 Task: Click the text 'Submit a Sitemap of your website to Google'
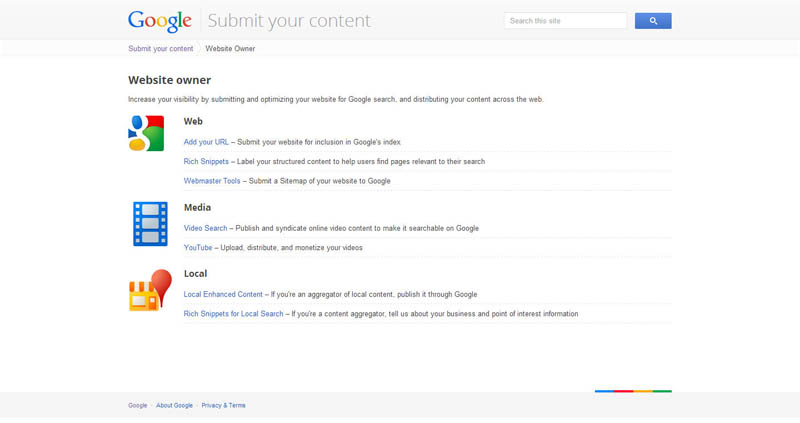pyautogui.click(x=319, y=181)
